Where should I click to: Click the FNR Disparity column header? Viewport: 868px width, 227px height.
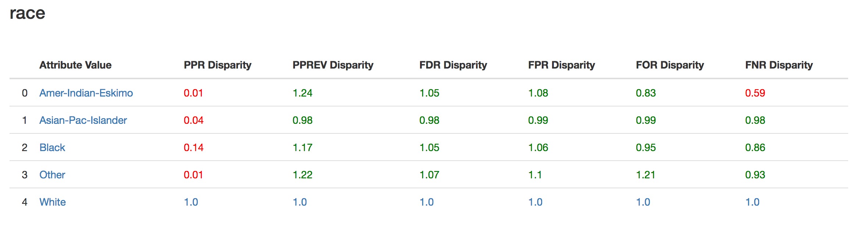[779, 65]
